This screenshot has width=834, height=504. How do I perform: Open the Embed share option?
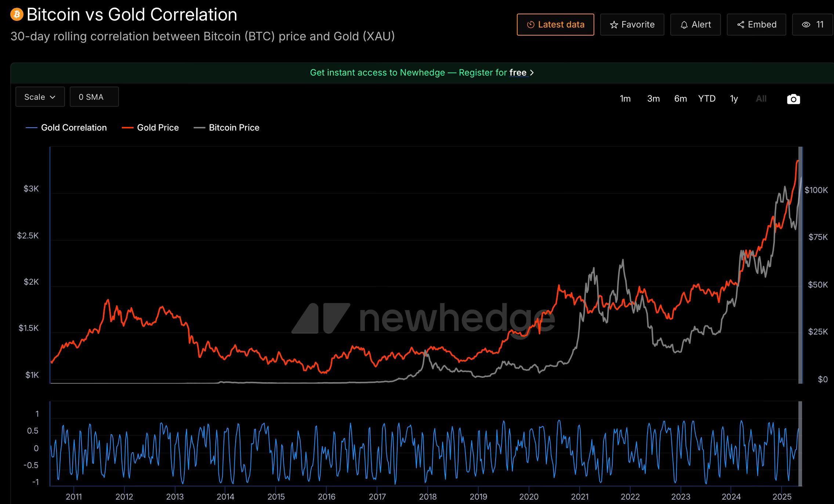click(756, 25)
